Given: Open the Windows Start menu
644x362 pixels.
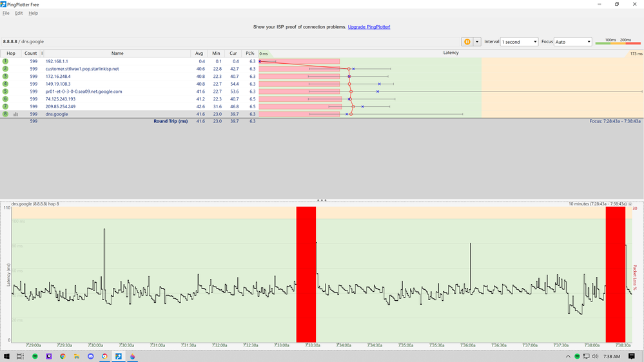Looking at the screenshot, I should coord(7,356).
